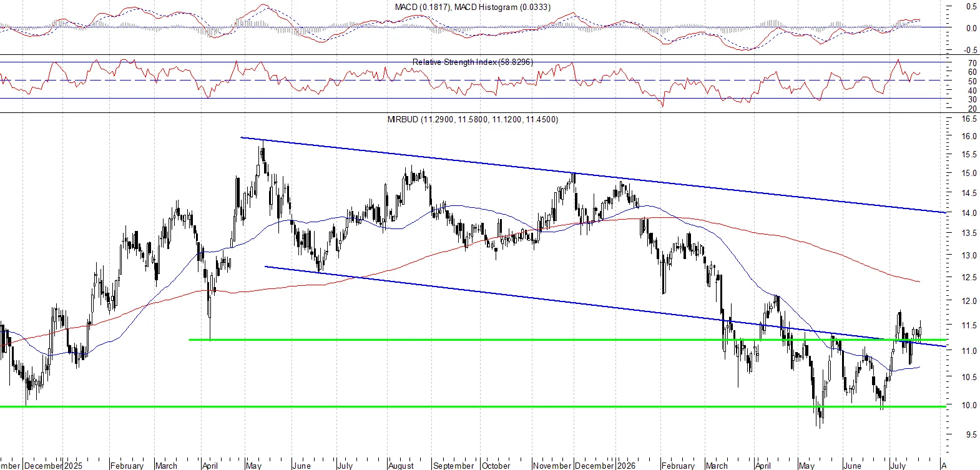Select the 16.5 price axis value

click(969, 119)
